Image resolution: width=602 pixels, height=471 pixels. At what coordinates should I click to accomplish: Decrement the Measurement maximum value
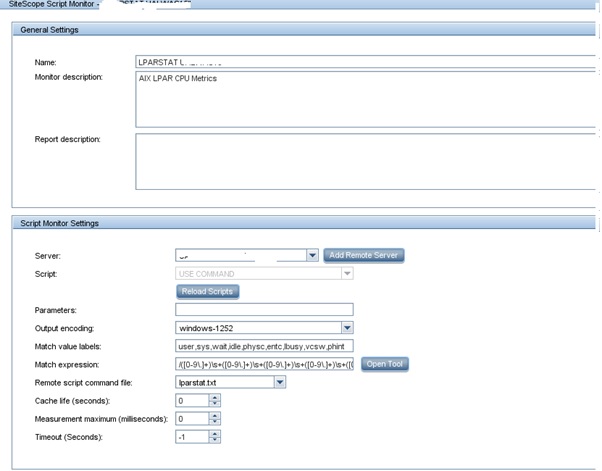[215, 422]
